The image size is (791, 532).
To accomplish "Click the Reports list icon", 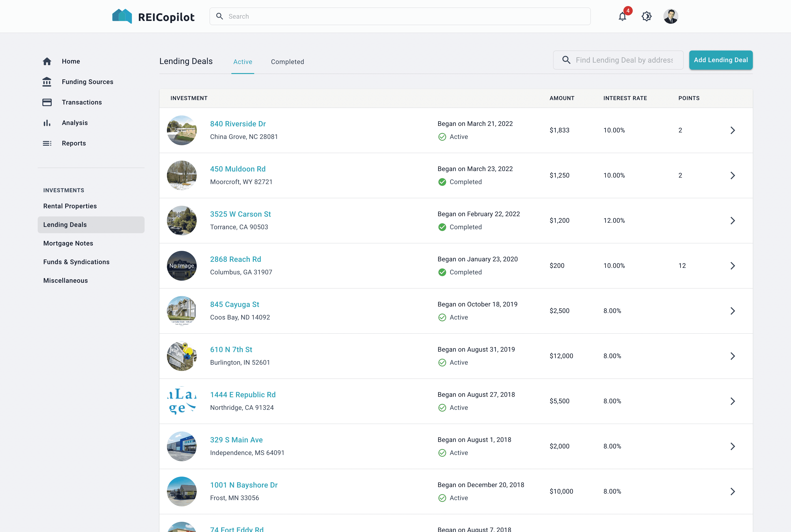I will pos(47,143).
